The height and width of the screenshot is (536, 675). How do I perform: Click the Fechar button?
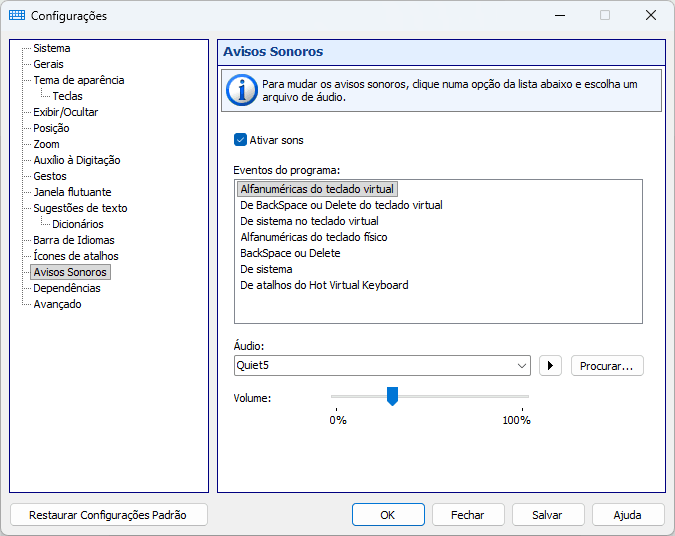pyautogui.click(x=468, y=514)
